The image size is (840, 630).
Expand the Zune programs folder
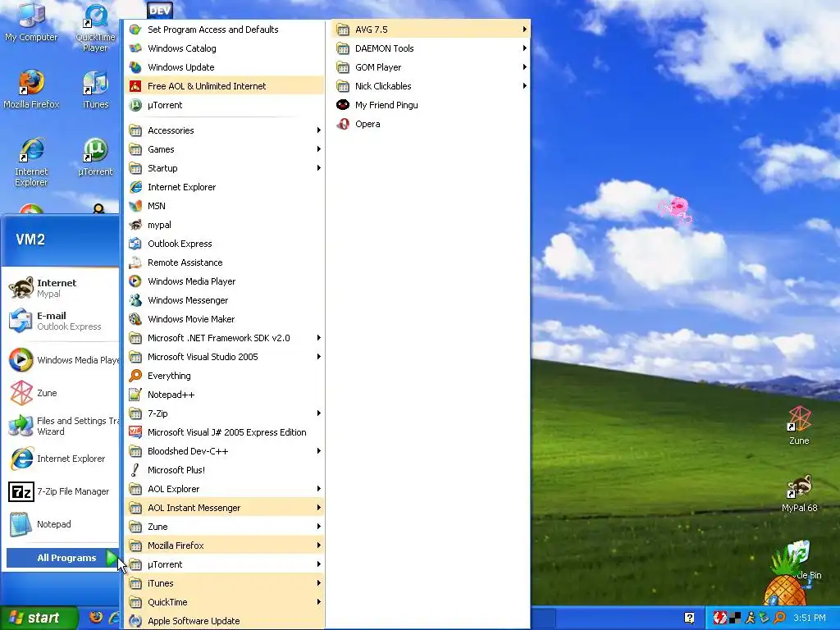coord(225,526)
